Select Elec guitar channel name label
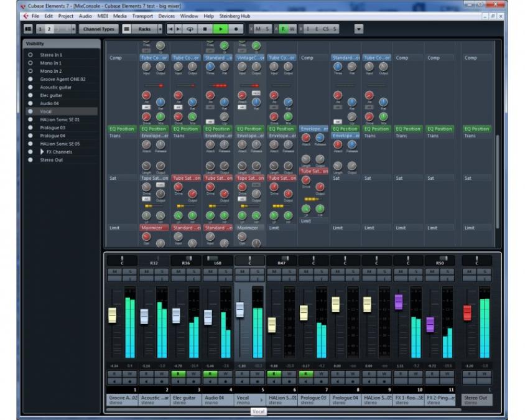This screenshot has height=420, width=525. pyautogui.click(x=186, y=400)
